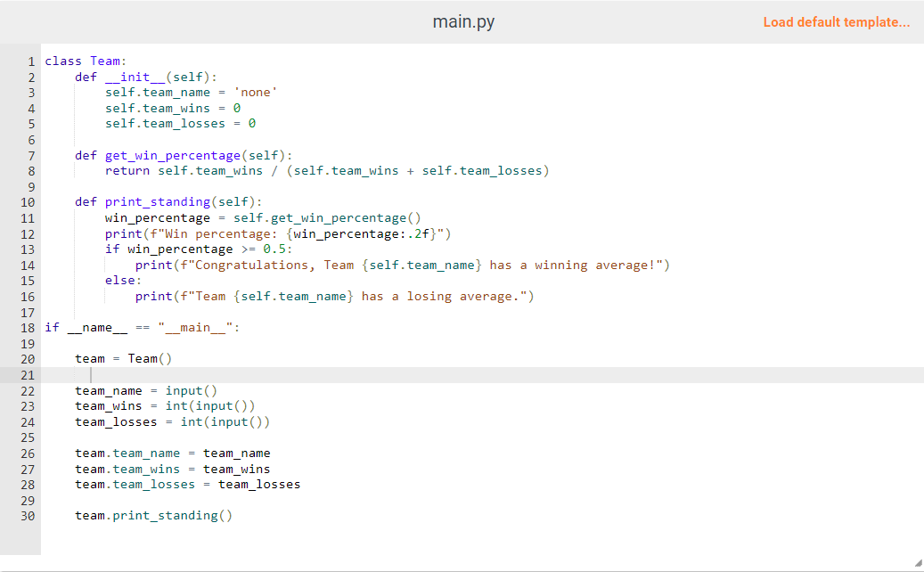Click the if __name__ guard line

tap(125, 327)
